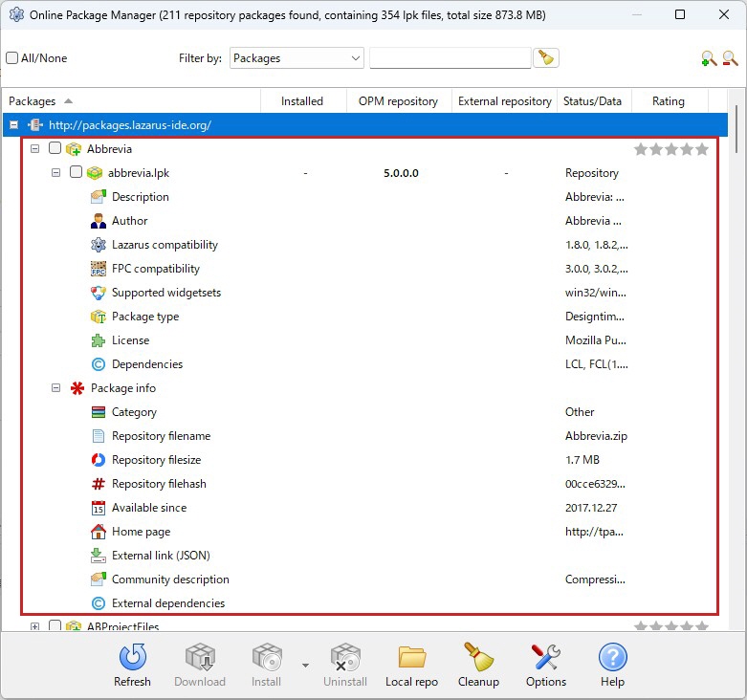
Task: Sort by the Installed column header
Action: pyautogui.click(x=301, y=101)
